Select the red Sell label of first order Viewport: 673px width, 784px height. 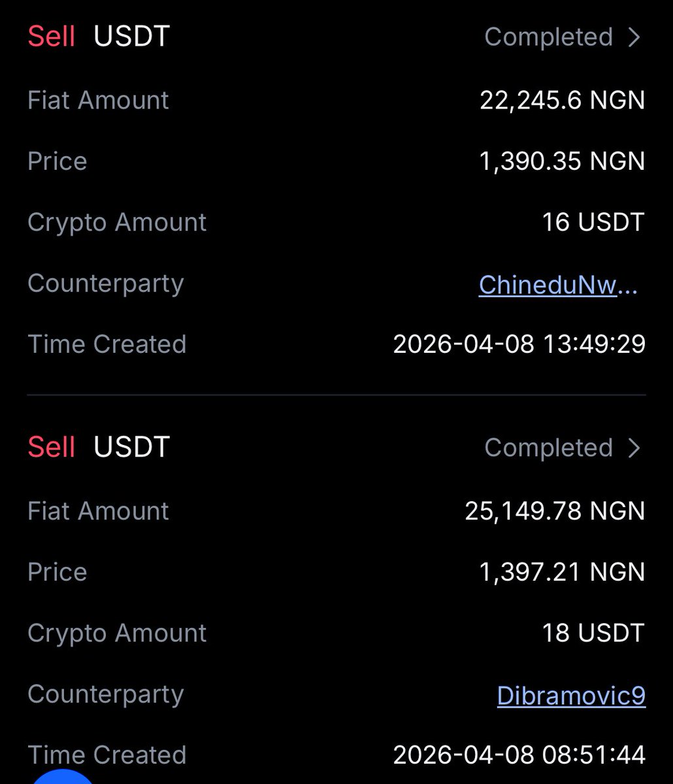(51, 37)
